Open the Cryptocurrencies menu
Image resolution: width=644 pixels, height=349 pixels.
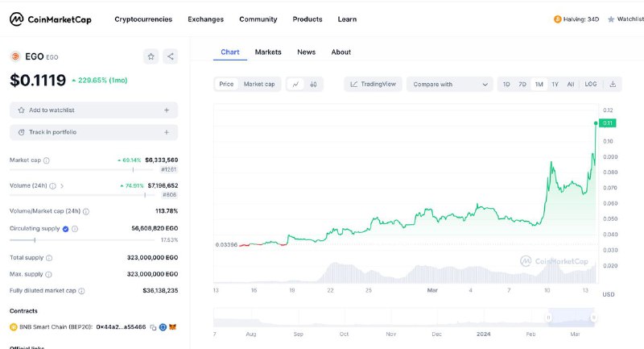click(x=143, y=19)
